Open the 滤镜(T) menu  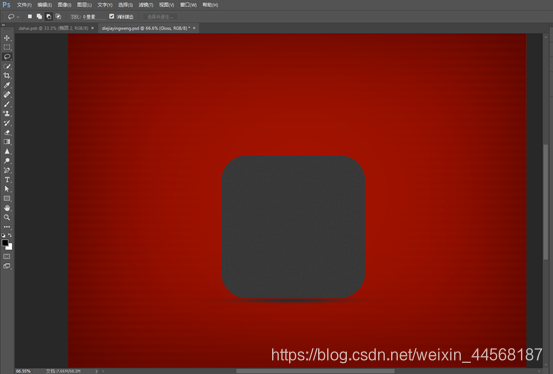146,5
